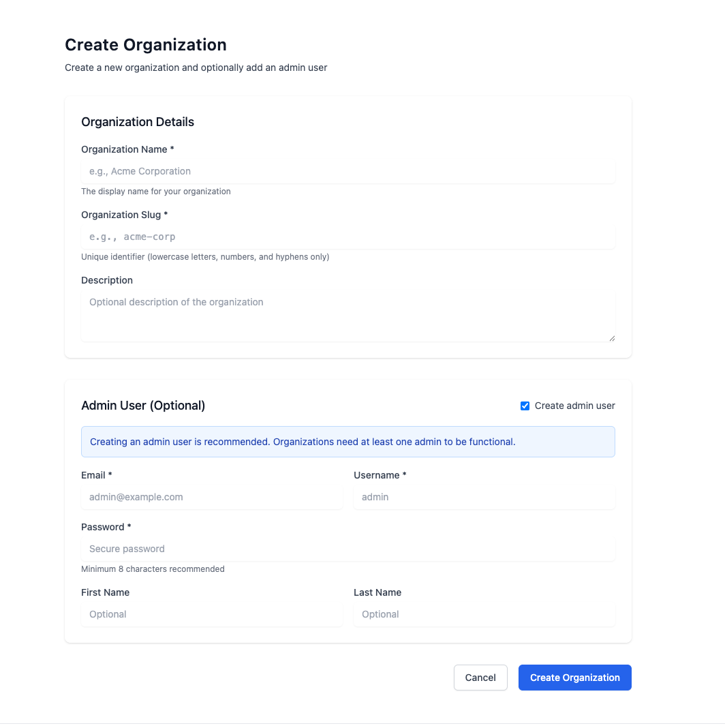Viewport: 725px width, 728px height.
Task: Click the Minimum 8 characters hint text
Action: click(x=153, y=568)
